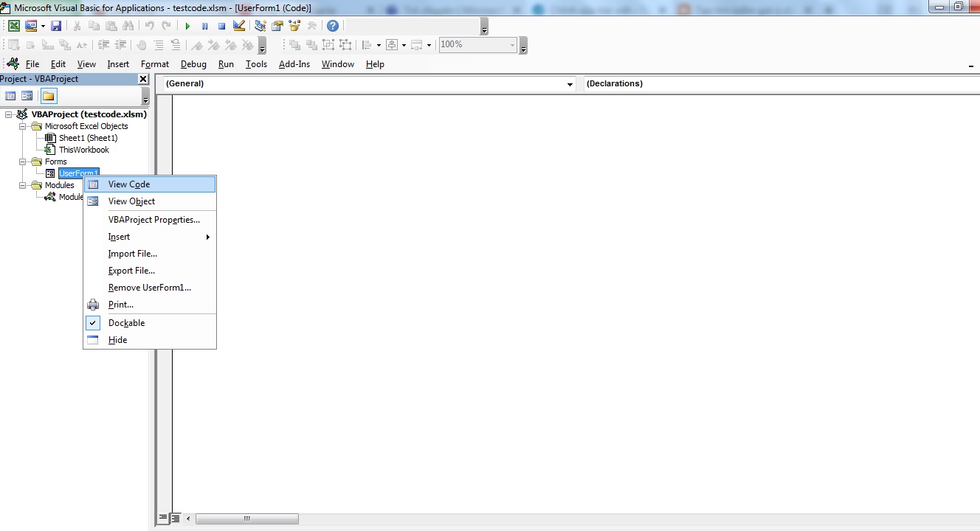Toggle Bookmark flag icon
This screenshot has width=980, height=531.
tap(197, 45)
